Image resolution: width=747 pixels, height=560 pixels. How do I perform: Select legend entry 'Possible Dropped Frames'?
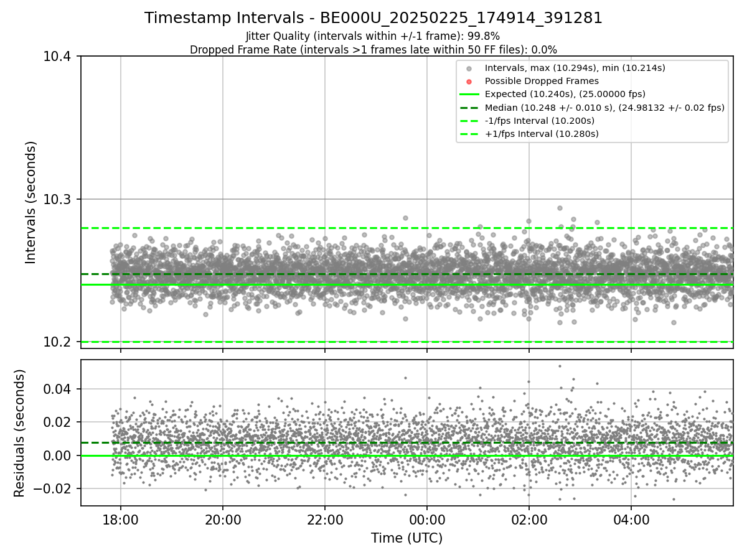[x=542, y=81]
